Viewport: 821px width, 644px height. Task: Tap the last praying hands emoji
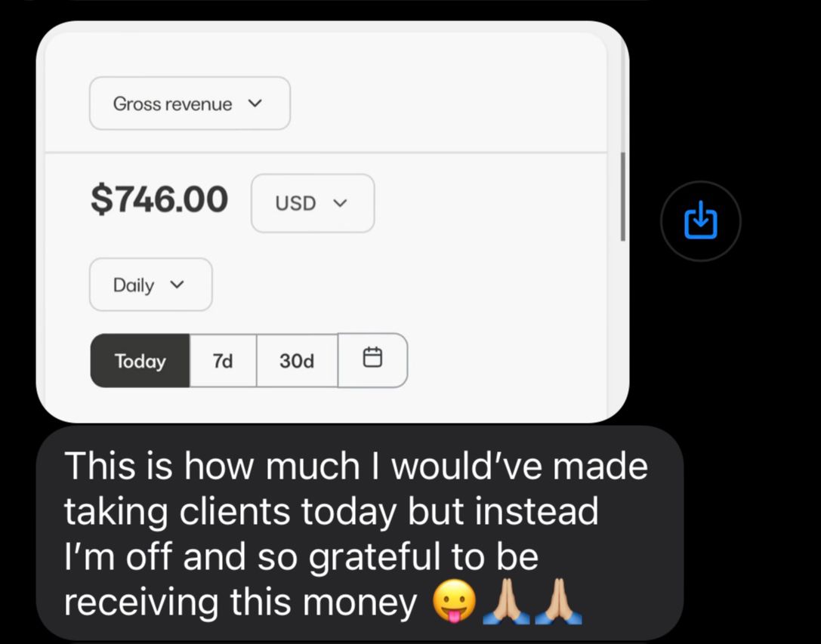[x=558, y=601]
